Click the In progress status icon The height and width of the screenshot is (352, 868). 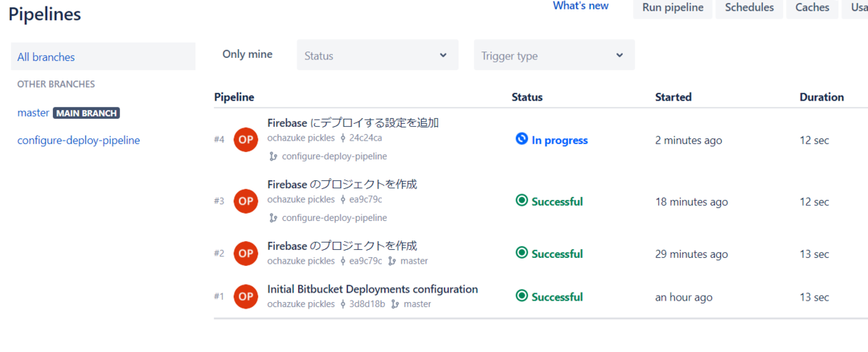click(x=522, y=139)
